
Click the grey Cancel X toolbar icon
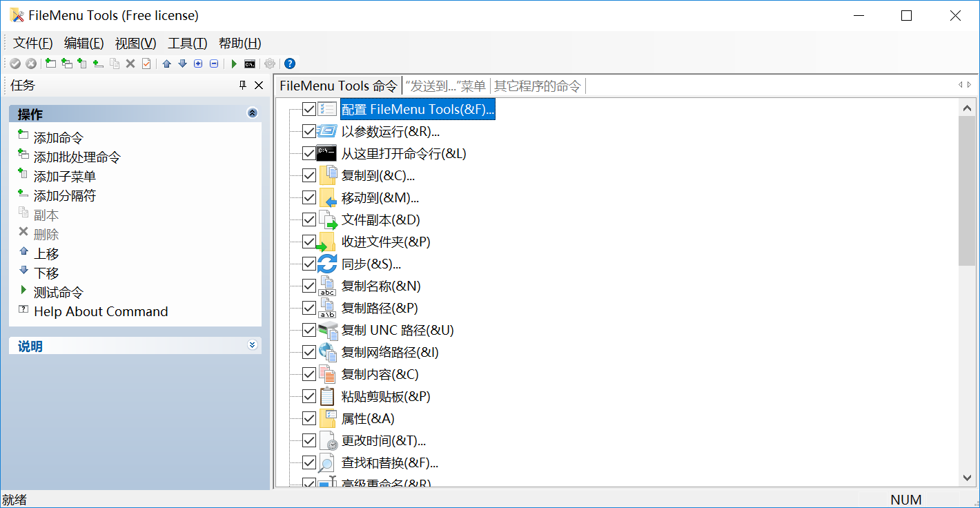(31, 63)
